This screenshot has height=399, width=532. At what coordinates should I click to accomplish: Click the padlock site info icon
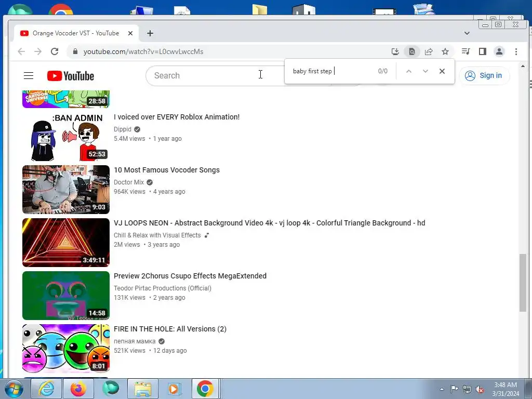pyautogui.click(x=75, y=51)
